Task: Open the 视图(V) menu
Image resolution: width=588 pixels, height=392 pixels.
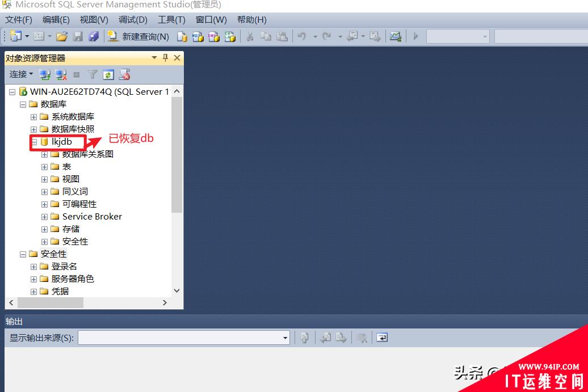Action: click(x=94, y=19)
